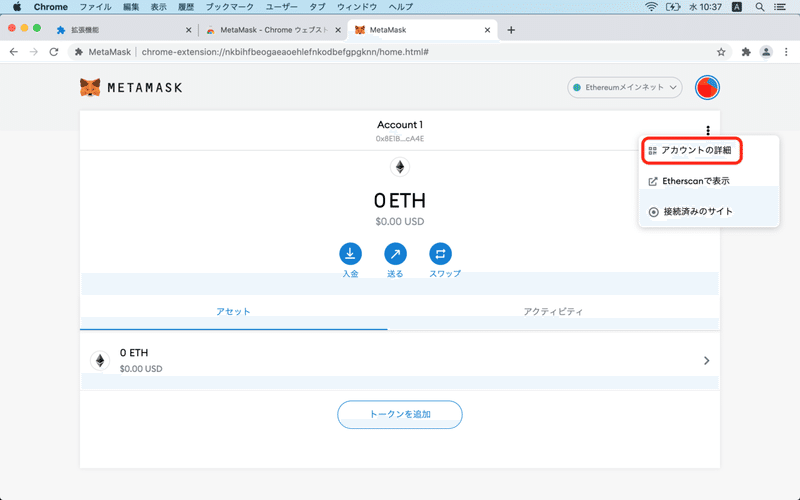
Task: Click the deposit (入金) download icon
Action: (350, 254)
